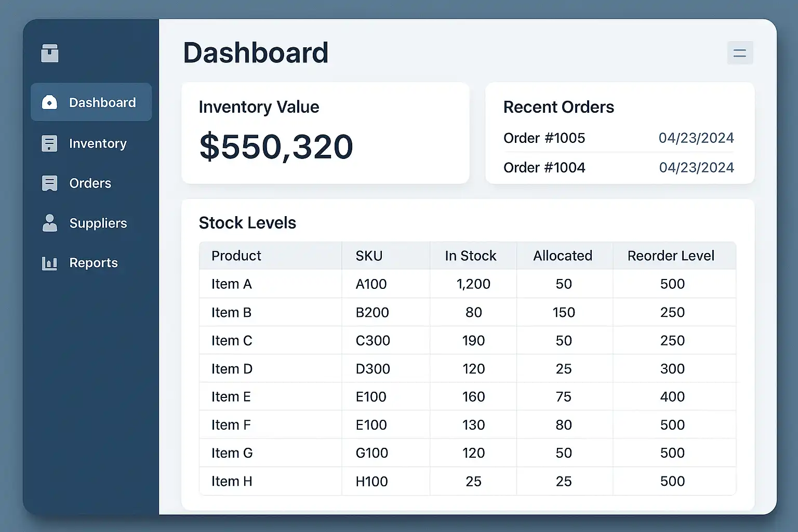Sort by the Product column header
Screen dimensions: 798x532
(236, 256)
